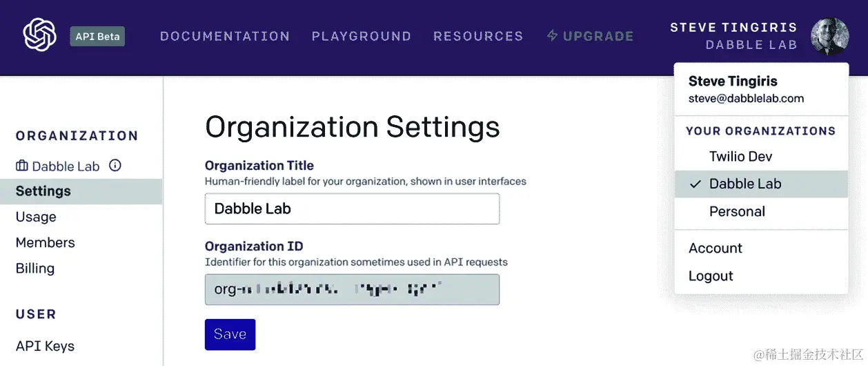This screenshot has width=868, height=366.
Task: Click the Organization Settings heading
Action: click(x=353, y=127)
